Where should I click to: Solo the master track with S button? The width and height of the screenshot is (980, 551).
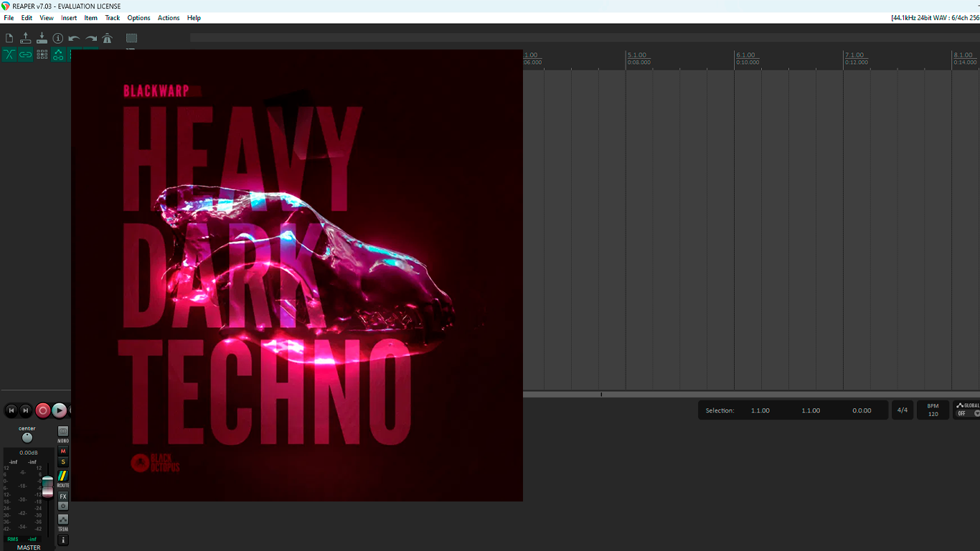pyautogui.click(x=63, y=462)
